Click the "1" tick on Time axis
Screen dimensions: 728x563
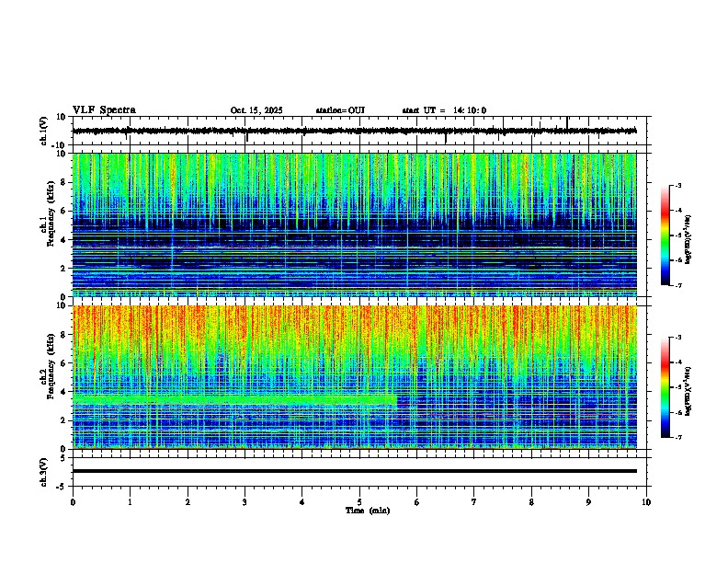[130, 502]
